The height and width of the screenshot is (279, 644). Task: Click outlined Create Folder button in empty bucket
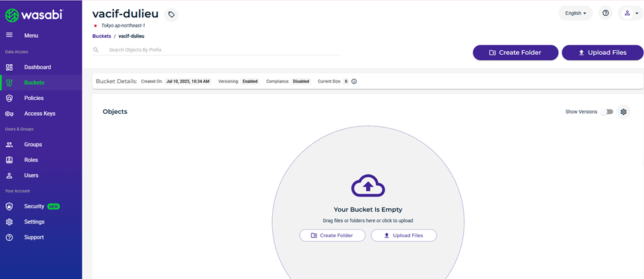[x=332, y=235]
